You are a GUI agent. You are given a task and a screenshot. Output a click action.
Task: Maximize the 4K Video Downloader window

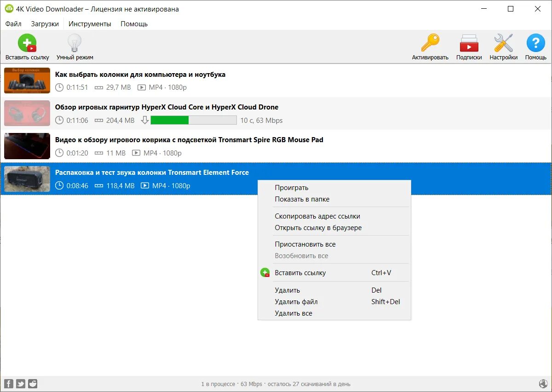click(x=511, y=9)
